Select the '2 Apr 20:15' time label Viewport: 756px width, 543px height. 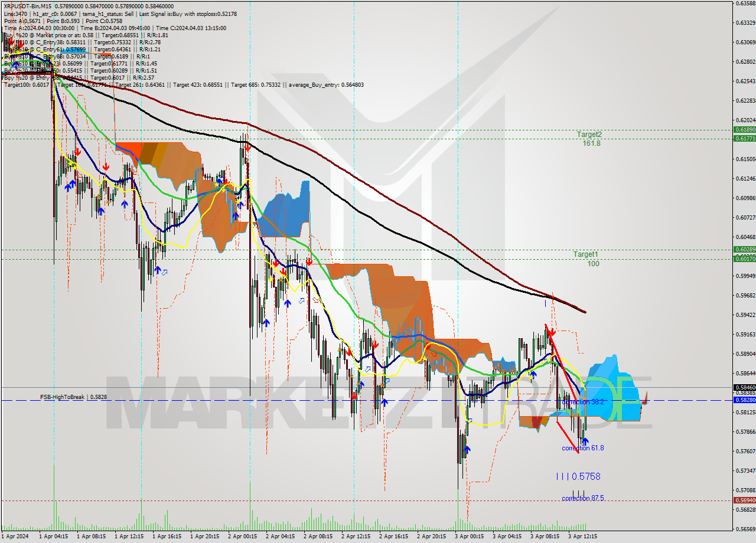(433, 537)
